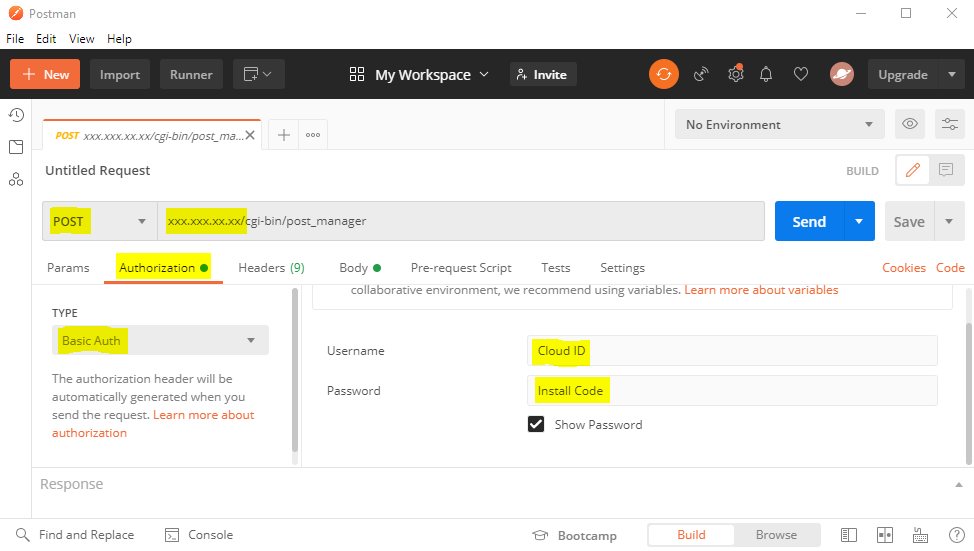Click the Import button
This screenshot has width=974, height=551.
(x=120, y=75)
